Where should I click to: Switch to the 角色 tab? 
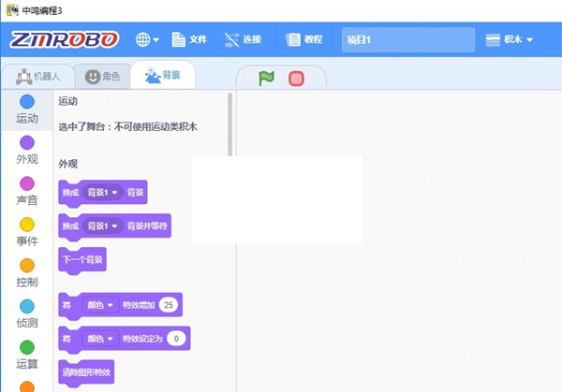click(102, 77)
